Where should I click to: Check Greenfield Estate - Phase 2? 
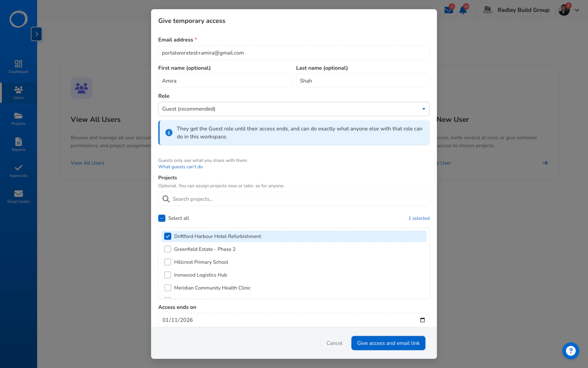(x=168, y=249)
